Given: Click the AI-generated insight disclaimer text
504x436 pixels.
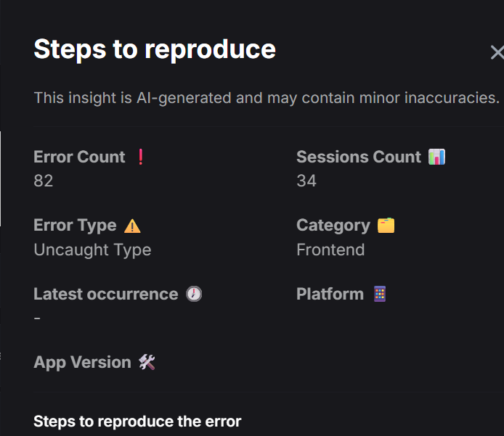Looking at the screenshot, I should pyautogui.click(x=267, y=97).
